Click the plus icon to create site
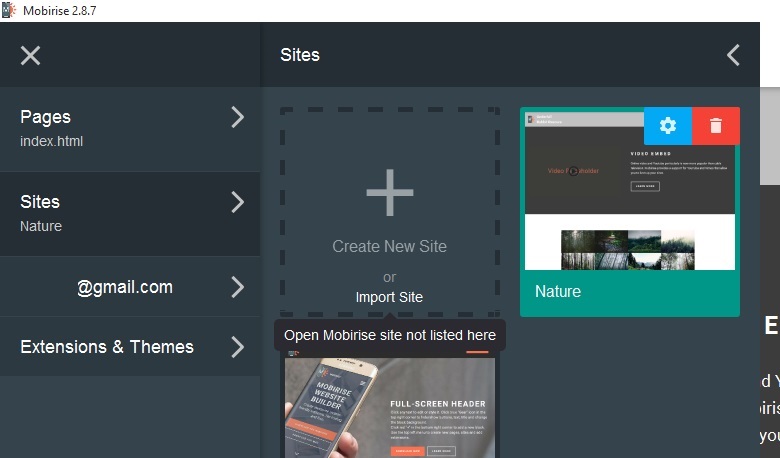The height and width of the screenshot is (458, 780). (x=390, y=192)
